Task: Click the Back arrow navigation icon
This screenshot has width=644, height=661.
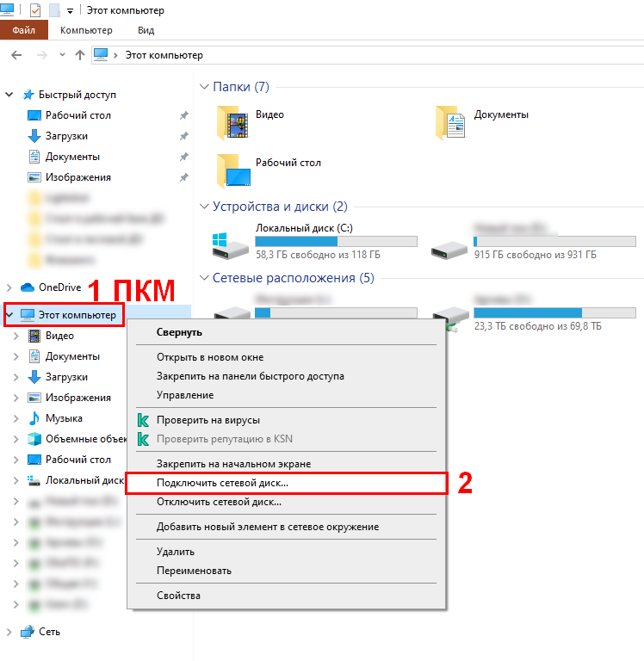Action: 15,55
